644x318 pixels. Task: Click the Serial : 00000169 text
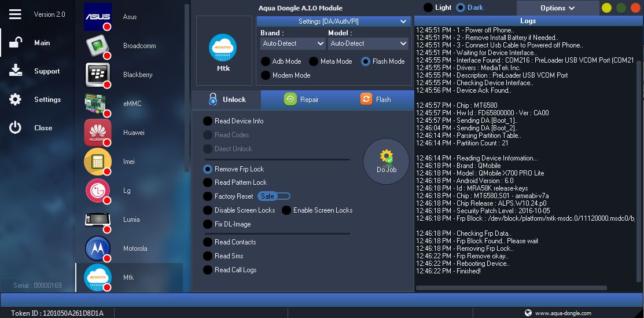(38, 286)
